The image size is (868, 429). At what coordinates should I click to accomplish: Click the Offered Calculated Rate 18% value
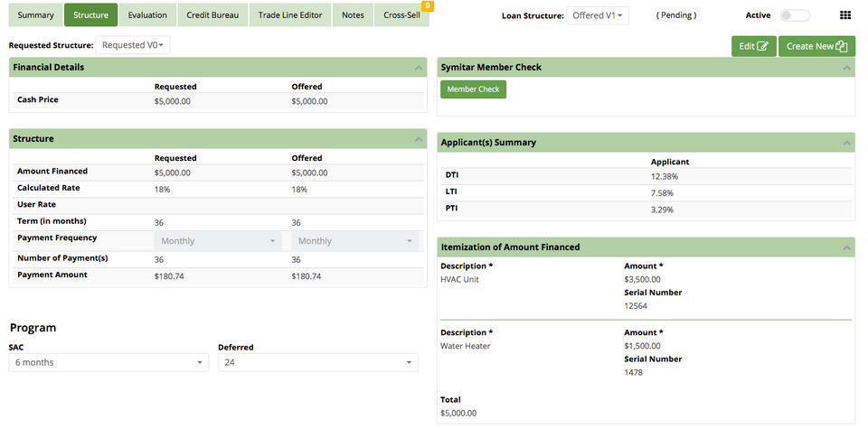[299, 190]
